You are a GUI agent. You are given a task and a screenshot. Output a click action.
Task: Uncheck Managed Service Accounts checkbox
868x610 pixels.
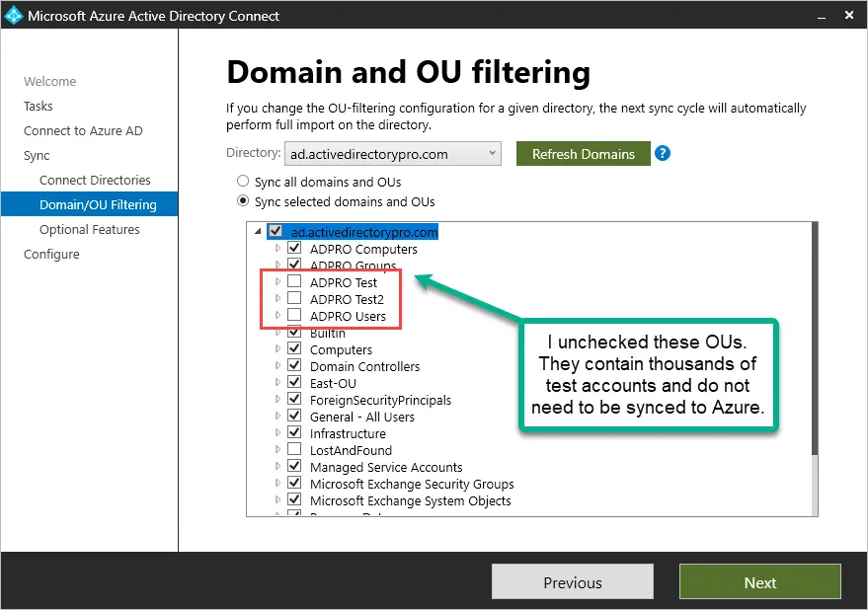pos(294,466)
